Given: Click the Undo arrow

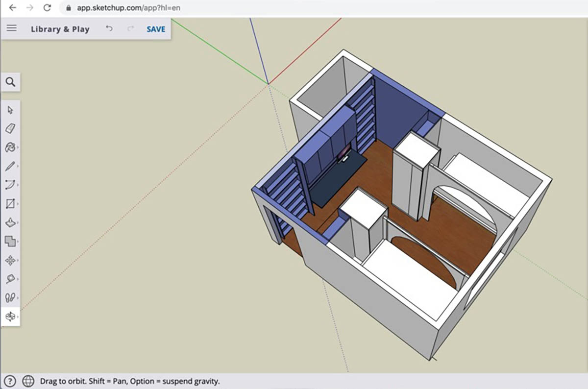Looking at the screenshot, I should (x=110, y=29).
